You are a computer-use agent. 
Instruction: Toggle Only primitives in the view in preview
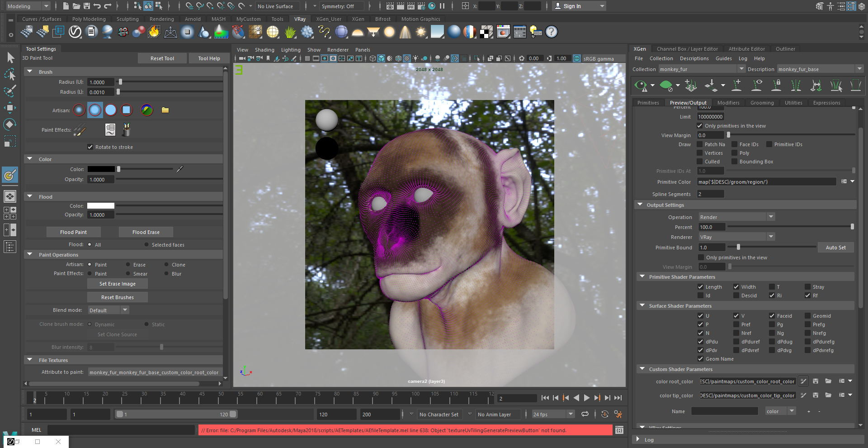pos(700,126)
